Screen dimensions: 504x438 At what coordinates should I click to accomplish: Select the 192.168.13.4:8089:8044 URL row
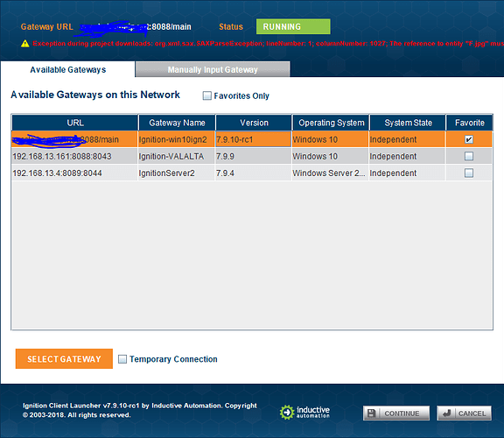click(x=74, y=173)
